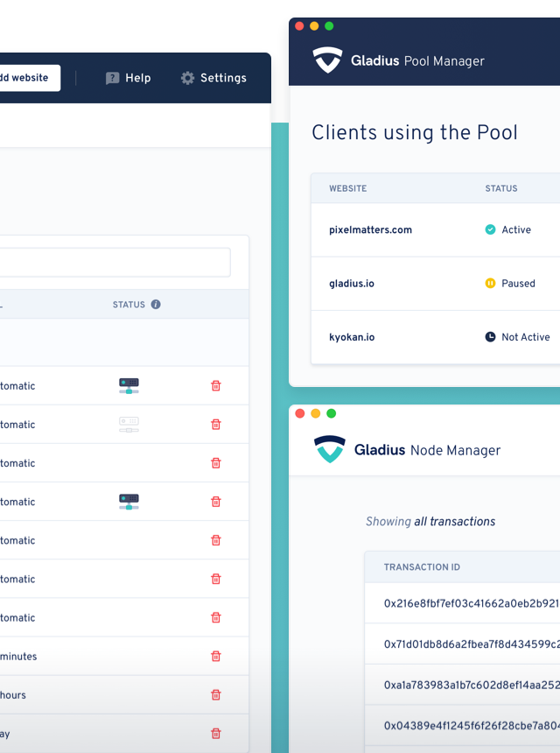This screenshot has width=560, height=753.
Task: Open Settings from the top navigation
Action: pos(213,78)
